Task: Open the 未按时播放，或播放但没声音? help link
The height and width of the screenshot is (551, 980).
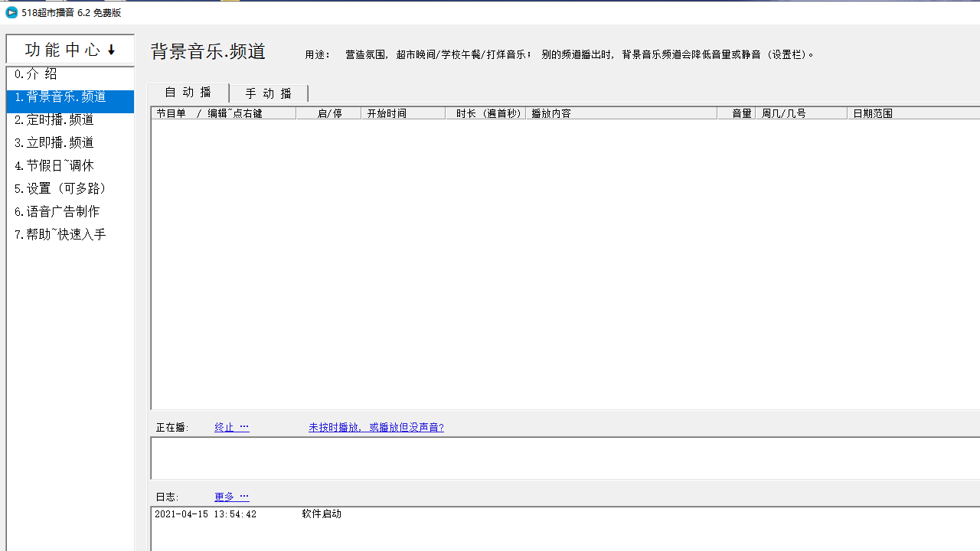Action: click(x=376, y=427)
